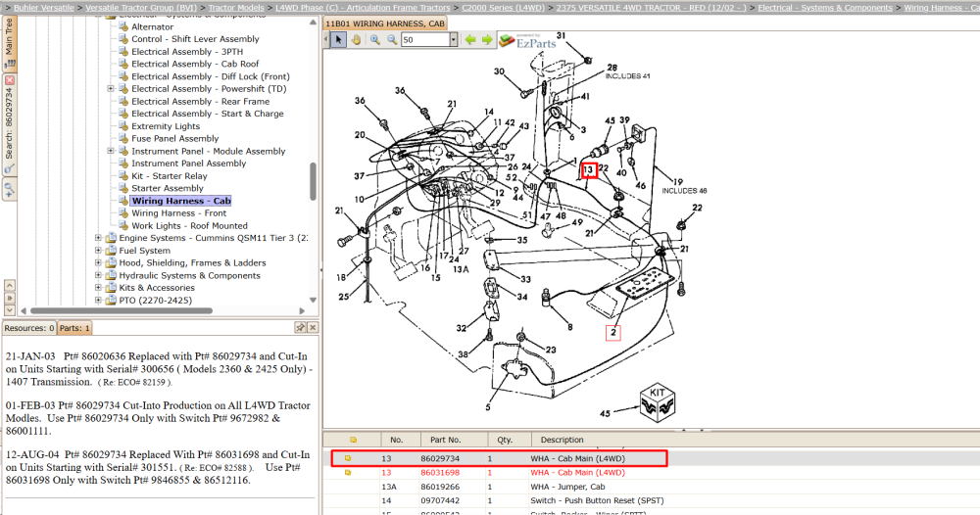Click the Extremity Lights node icon
This screenshot has height=515, width=980.
click(x=123, y=126)
